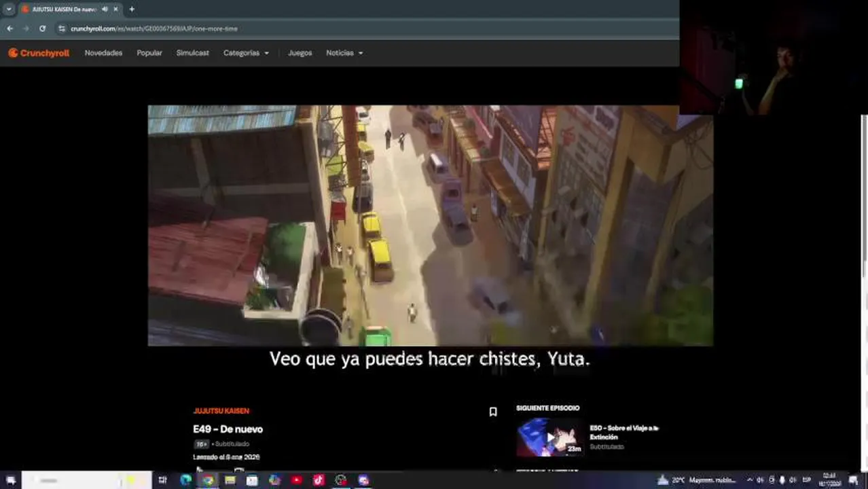Open the Juegos section
The width and height of the screenshot is (868, 489).
point(300,53)
